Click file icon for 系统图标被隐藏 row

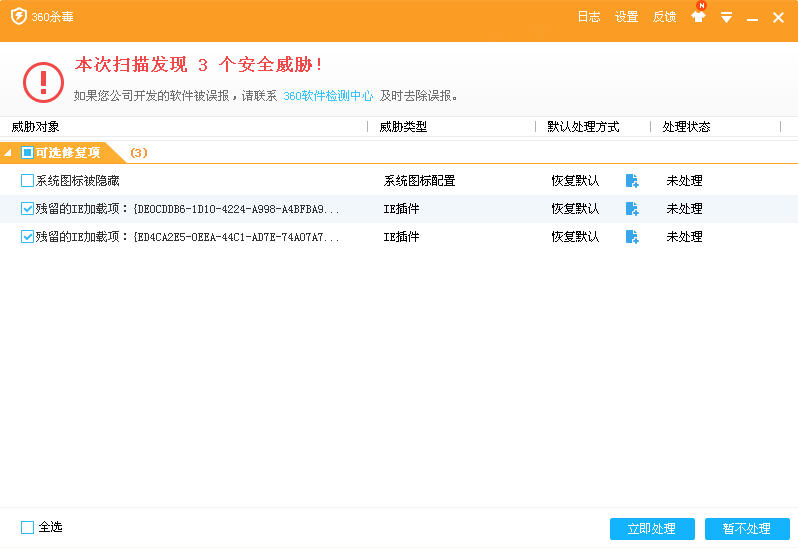pyautogui.click(x=632, y=181)
